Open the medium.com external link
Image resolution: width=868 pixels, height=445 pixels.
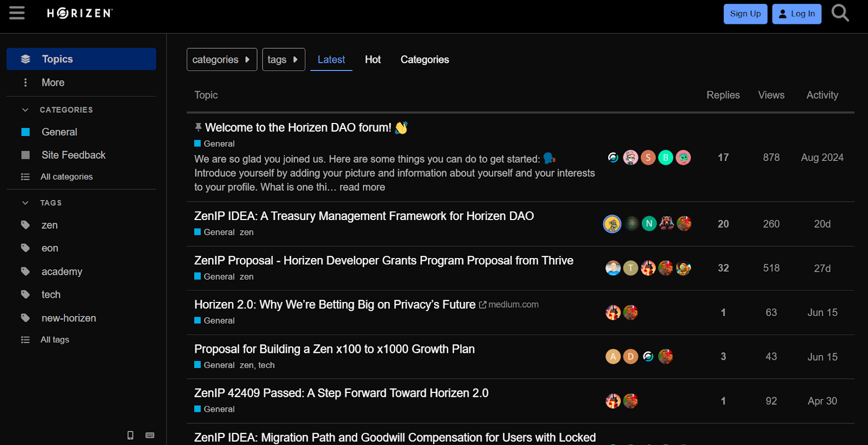[x=509, y=305]
